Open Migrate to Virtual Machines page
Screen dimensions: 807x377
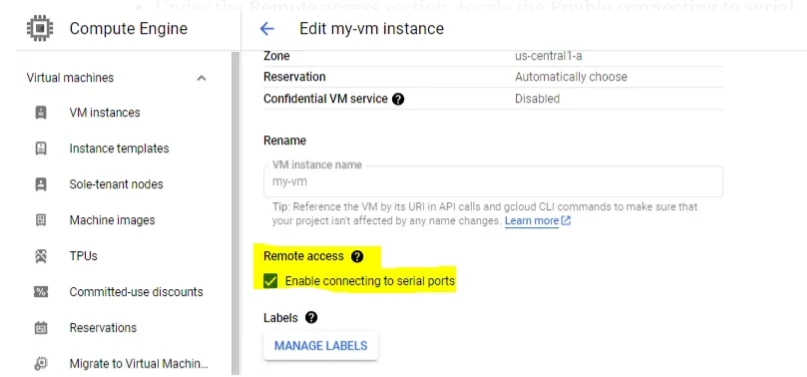coord(139,364)
